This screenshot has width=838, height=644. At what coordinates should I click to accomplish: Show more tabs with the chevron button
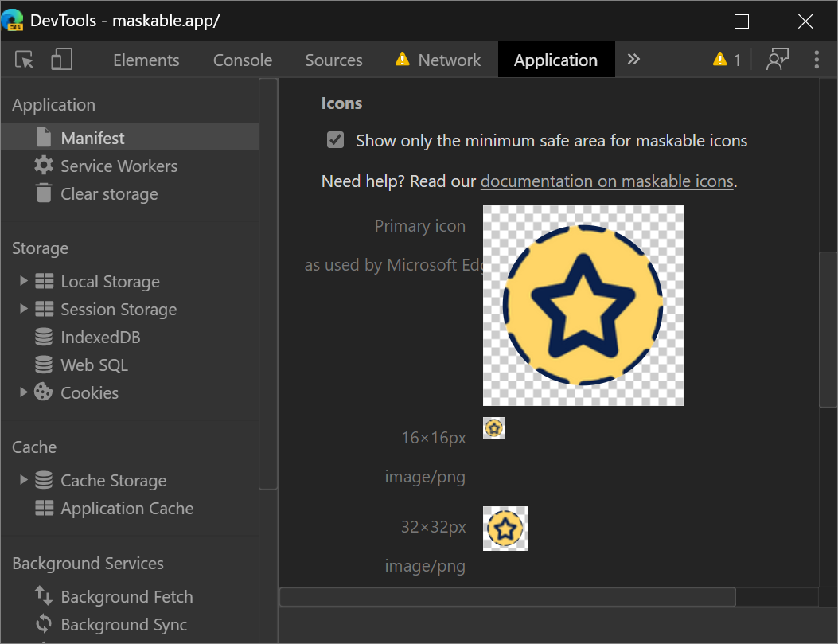(x=633, y=60)
